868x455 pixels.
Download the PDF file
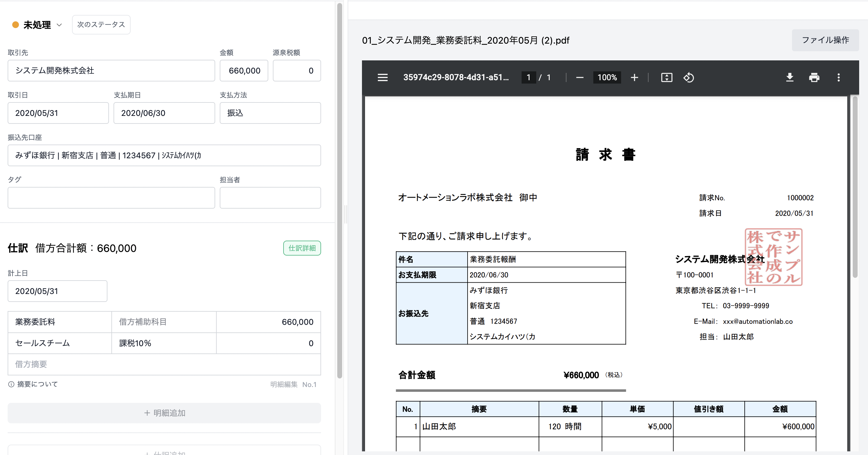790,77
